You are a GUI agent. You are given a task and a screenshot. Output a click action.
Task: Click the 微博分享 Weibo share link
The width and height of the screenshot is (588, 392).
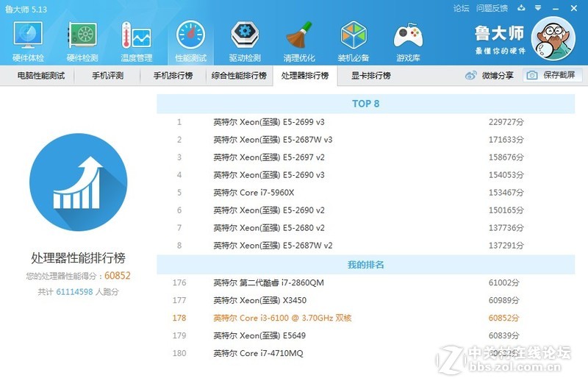pyautogui.click(x=490, y=76)
